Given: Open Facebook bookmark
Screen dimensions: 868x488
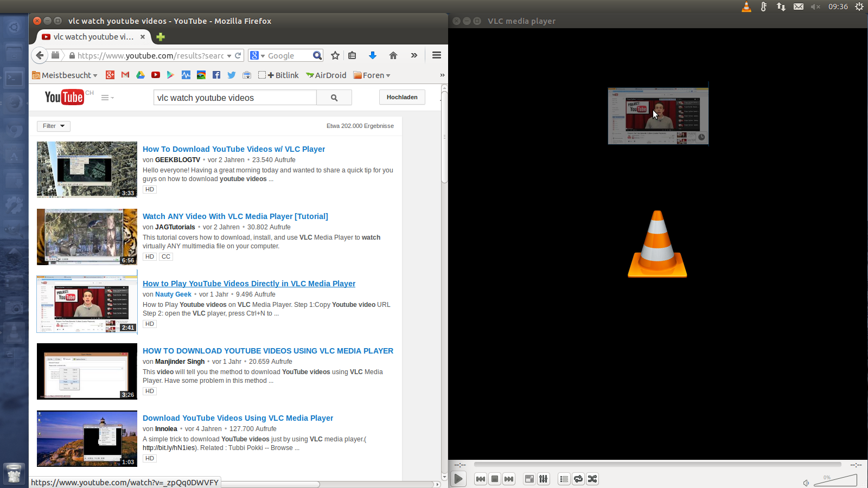Looking at the screenshot, I should pyautogui.click(x=216, y=75).
